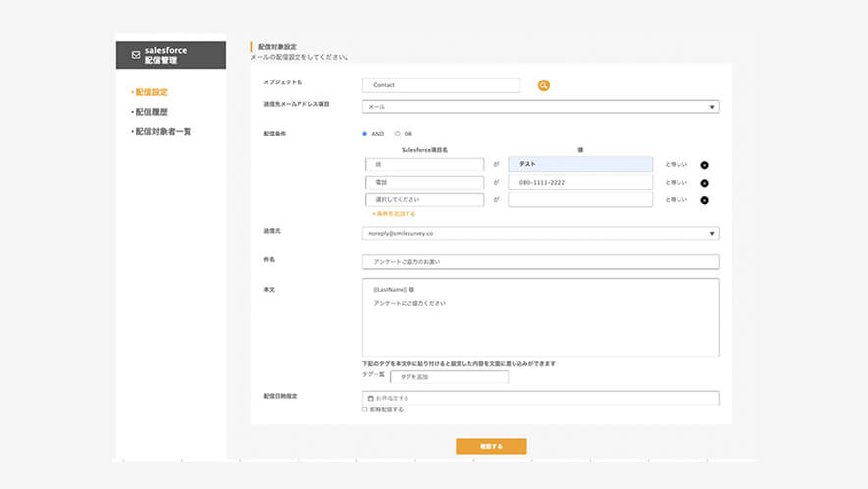Click the orange search icon beside Contact
This screenshot has width=868, height=489.
[x=543, y=85]
